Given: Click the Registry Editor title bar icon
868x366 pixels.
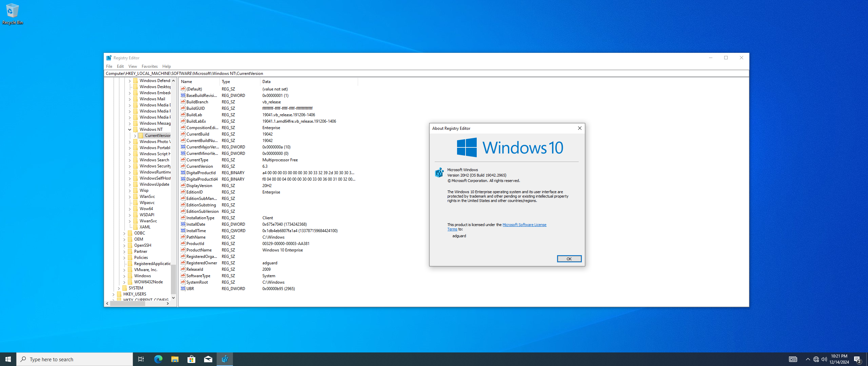Looking at the screenshot, I should [x=109, y=58].
